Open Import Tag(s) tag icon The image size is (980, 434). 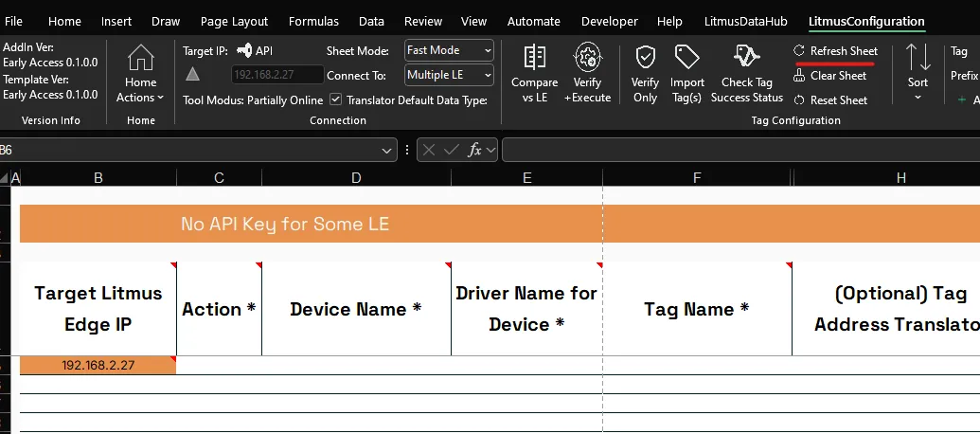point(686,58)
